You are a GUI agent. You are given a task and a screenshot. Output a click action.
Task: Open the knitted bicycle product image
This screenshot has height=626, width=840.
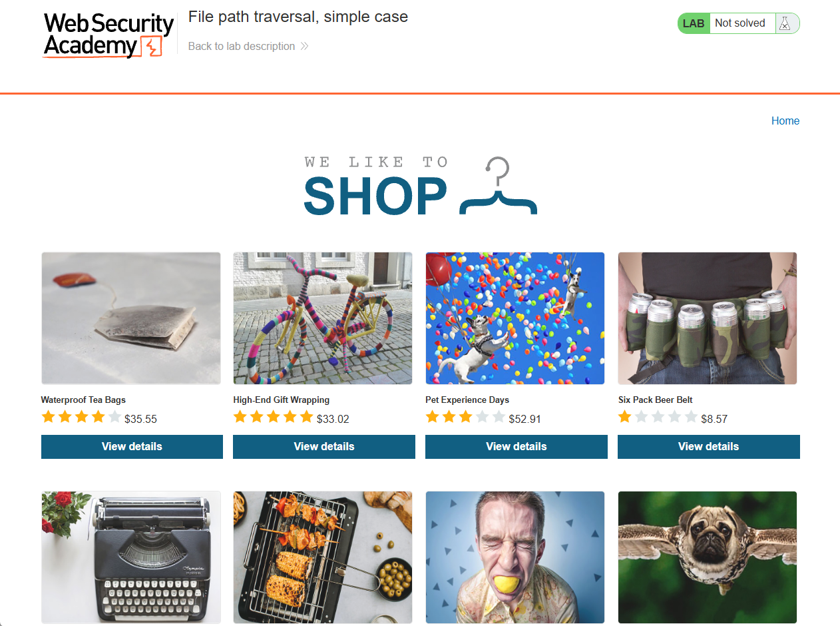(323, 318)
